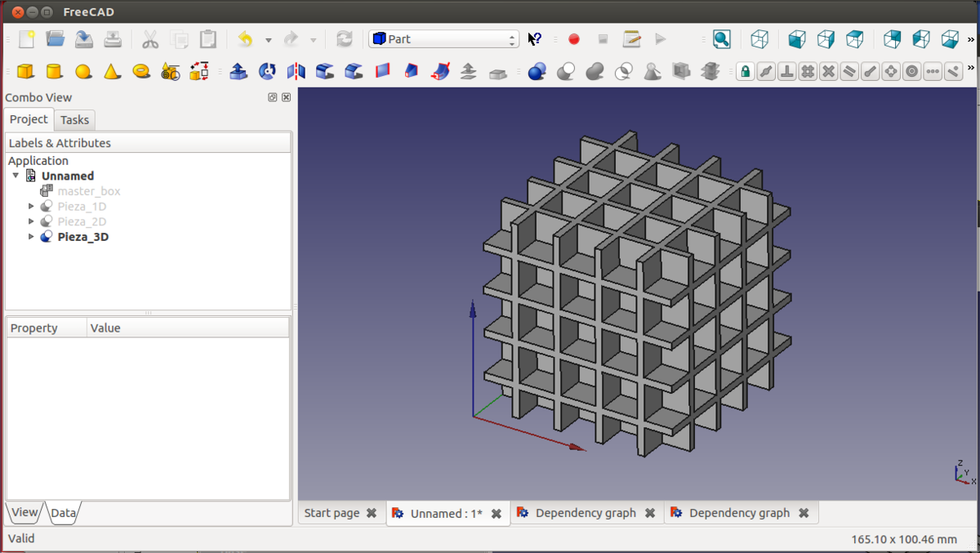Click the Open document folder icon

click(55, 39)
